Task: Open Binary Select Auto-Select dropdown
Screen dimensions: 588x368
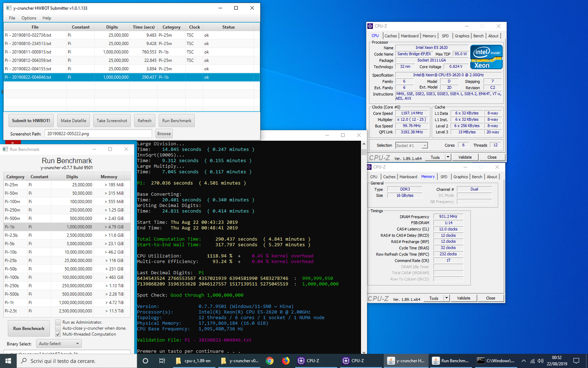Action: click(x=59, y=343)
